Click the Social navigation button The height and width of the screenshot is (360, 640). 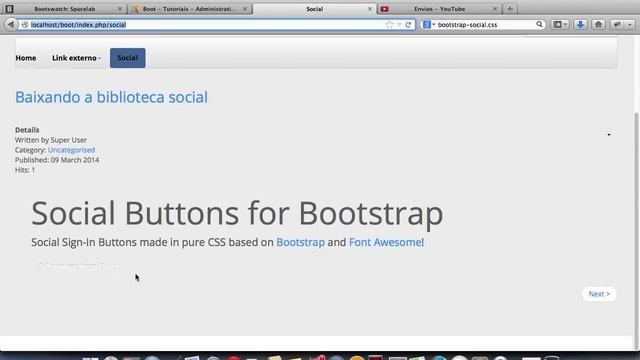click(x=127, y=58)
